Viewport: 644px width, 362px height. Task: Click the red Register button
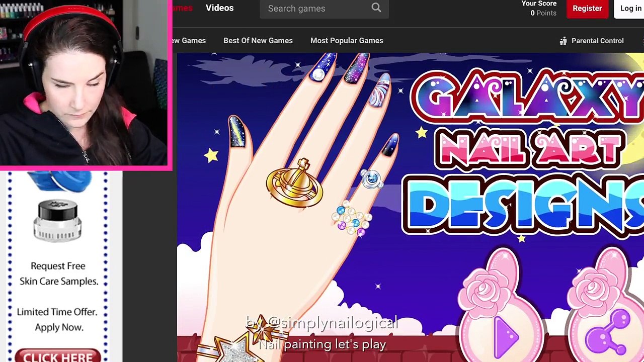coord(587,9)
